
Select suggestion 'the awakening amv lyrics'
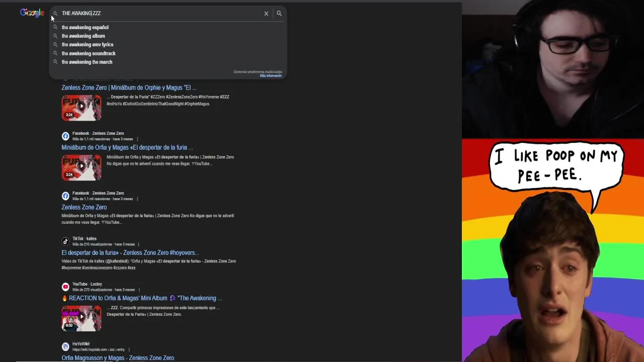tap(88, 44)
